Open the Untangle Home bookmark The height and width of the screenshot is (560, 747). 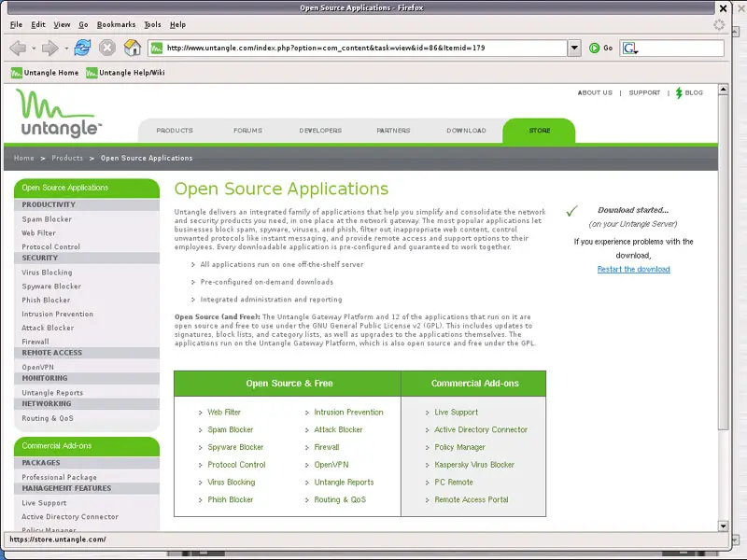(45, 73)
